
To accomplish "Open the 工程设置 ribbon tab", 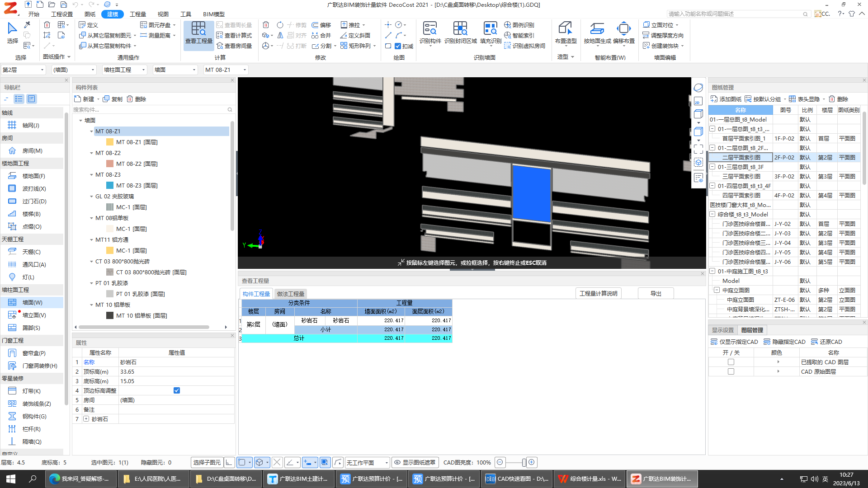I will pyautogui.click(x=62, y=14).
